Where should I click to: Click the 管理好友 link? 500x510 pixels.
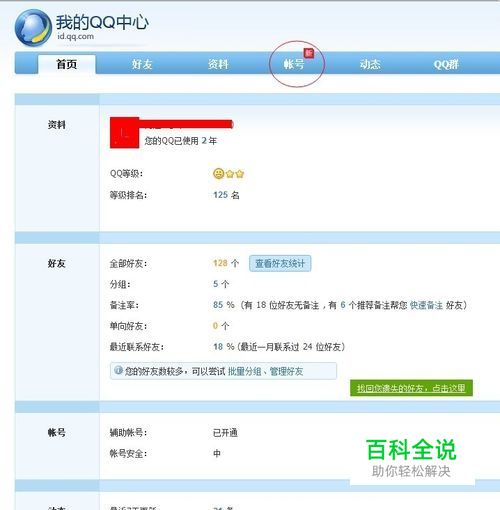pos(286,371)
